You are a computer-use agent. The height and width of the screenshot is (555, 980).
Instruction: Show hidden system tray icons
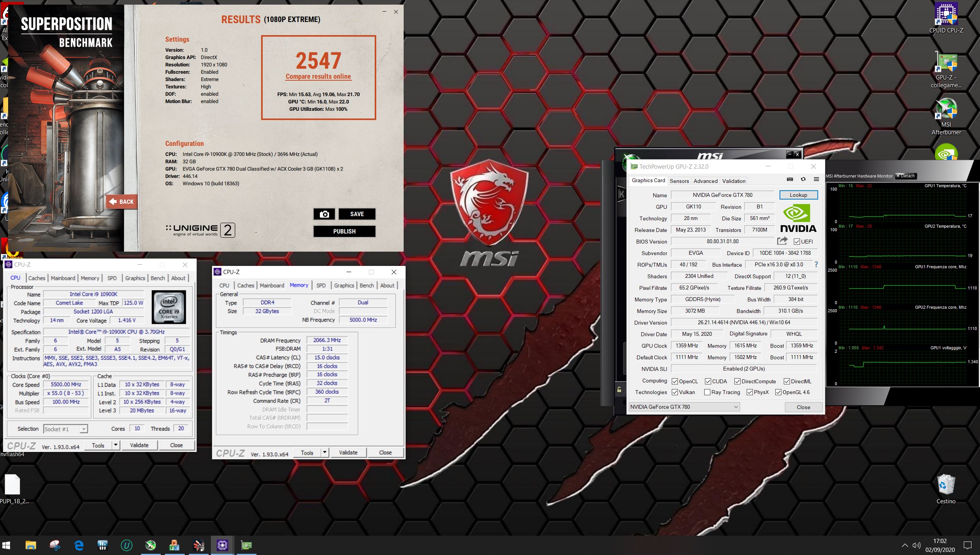905,545
